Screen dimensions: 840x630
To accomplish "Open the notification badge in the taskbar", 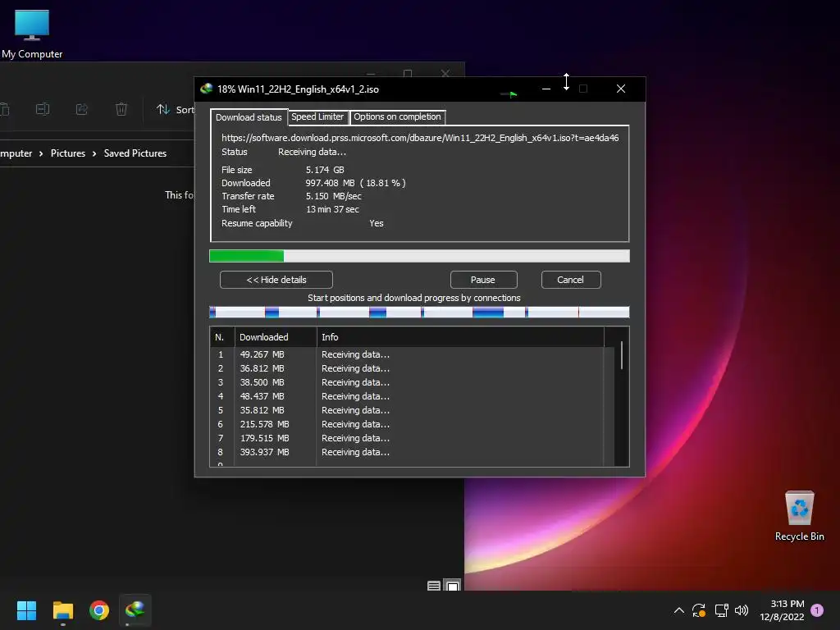I will point(817,610).
